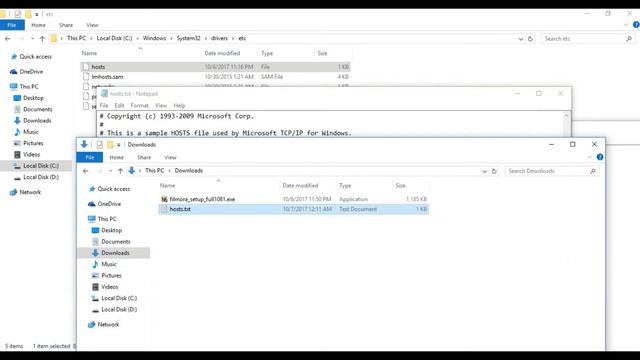This screenshot has width=640, height=360.
Task: Expand etc address bar history dropdown
Action: click(x=520, y=39)
